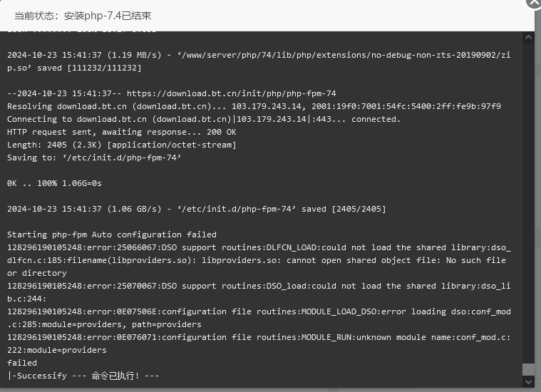
Task: Click the scrollbar down arrow
Action: click(528, 381)
